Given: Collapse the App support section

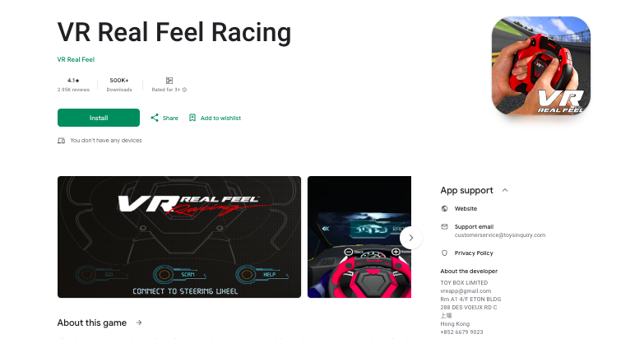Looking at the screenshot, I should 505,190.
